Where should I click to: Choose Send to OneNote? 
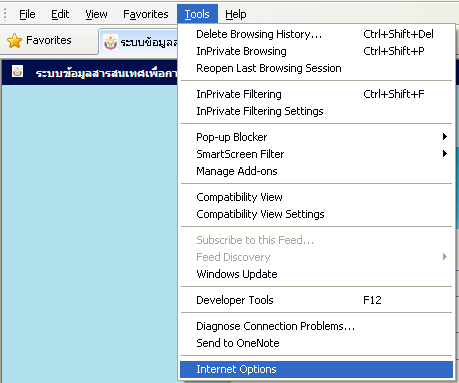pos(316,343)
